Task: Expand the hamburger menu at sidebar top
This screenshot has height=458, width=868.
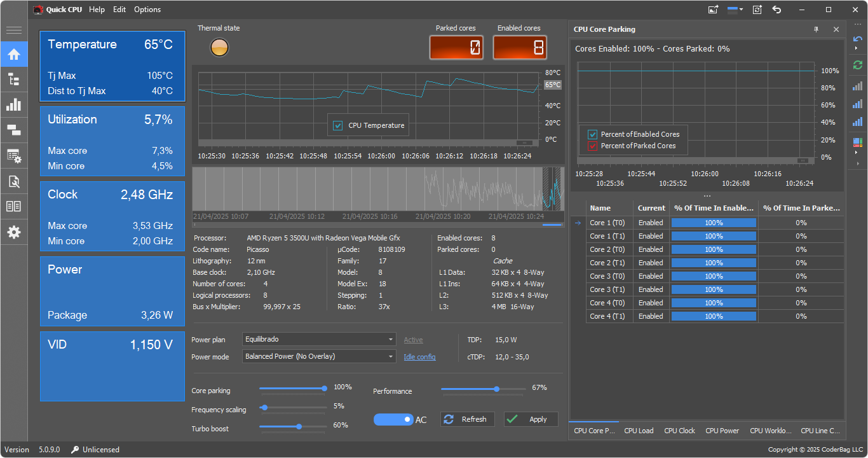Action: 14,30
